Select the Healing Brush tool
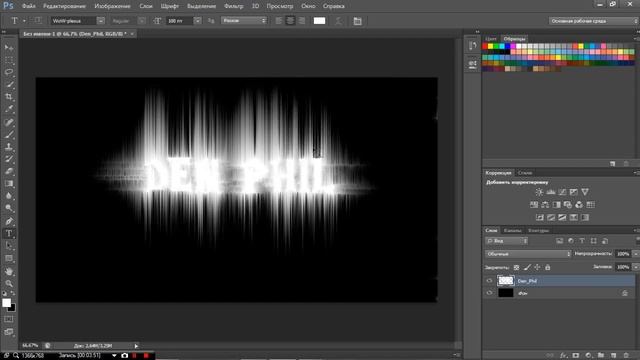The height and width of the screenshot is (360, 640). coord(9,122)
